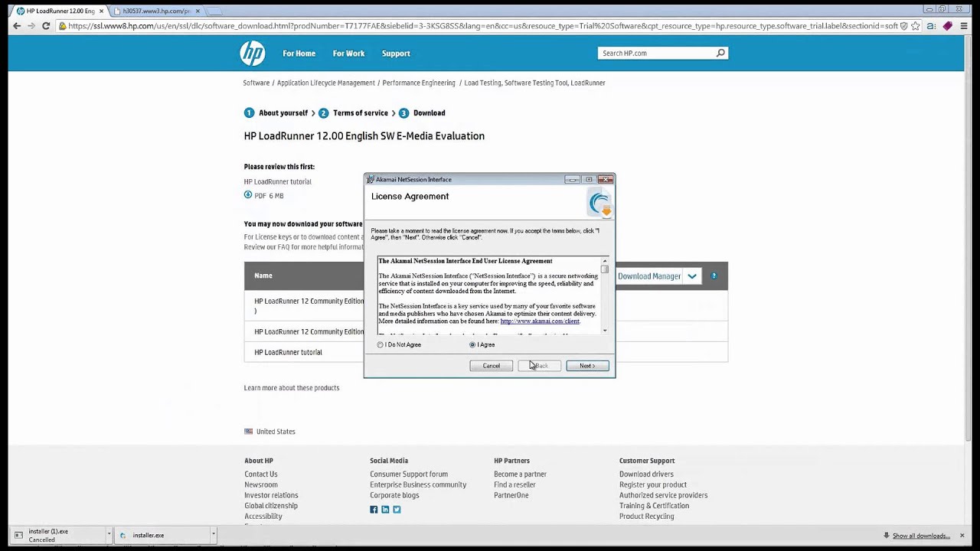Click the blue help question mark icon
Viewport: 980px width, 551px height.
(714, 275)
